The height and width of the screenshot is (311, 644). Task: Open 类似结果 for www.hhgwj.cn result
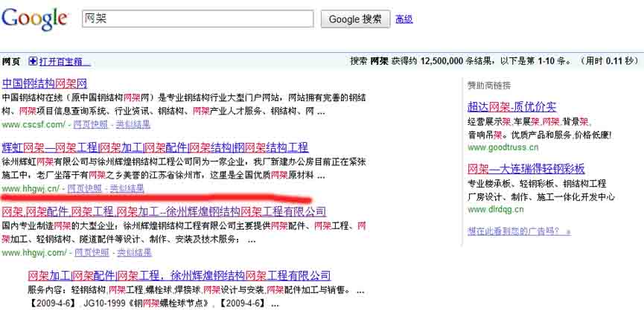127,188
